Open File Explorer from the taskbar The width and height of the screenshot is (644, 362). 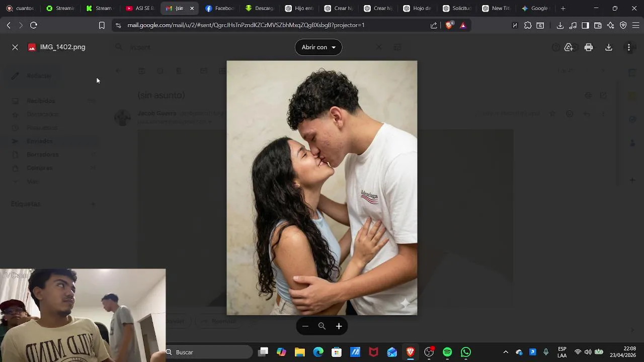coord(300,352)
